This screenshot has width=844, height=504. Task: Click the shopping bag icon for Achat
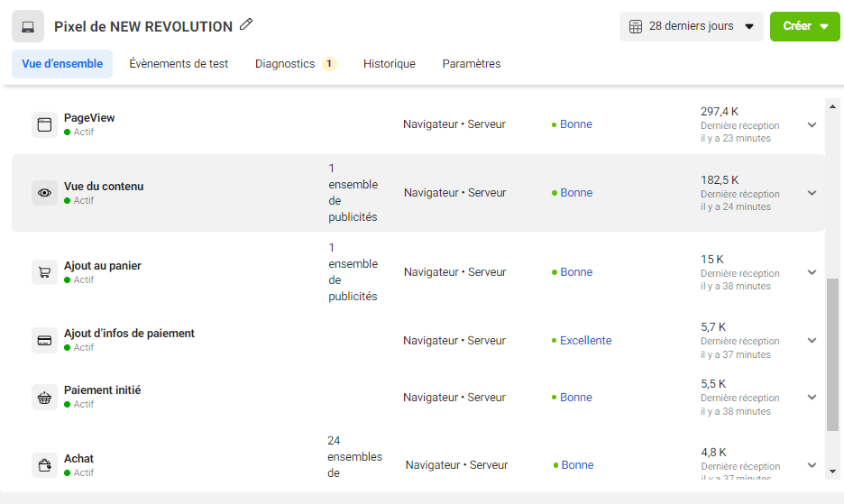[x=45, y=465]
